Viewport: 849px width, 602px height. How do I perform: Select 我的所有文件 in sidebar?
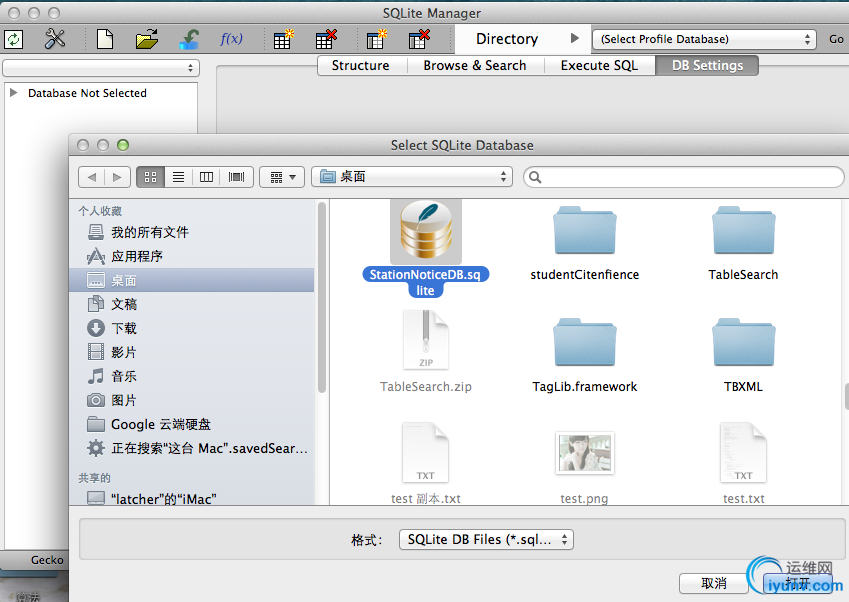point(192,232)
